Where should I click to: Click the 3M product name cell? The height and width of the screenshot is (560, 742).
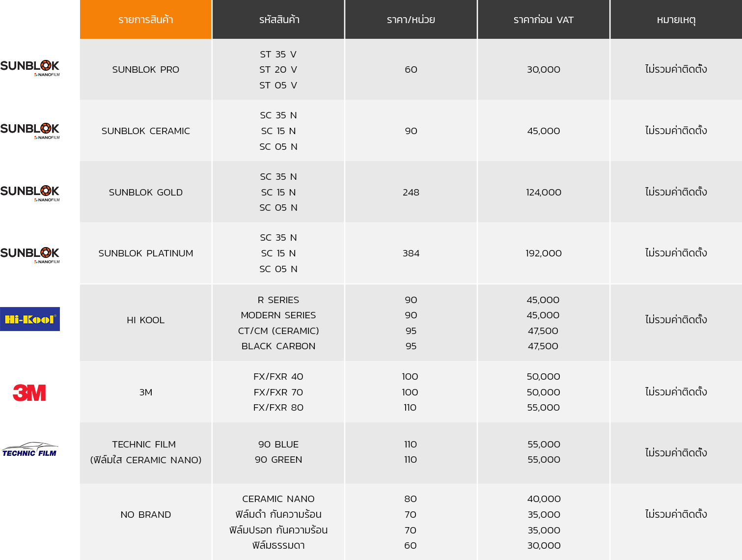[x=146, y=392]
